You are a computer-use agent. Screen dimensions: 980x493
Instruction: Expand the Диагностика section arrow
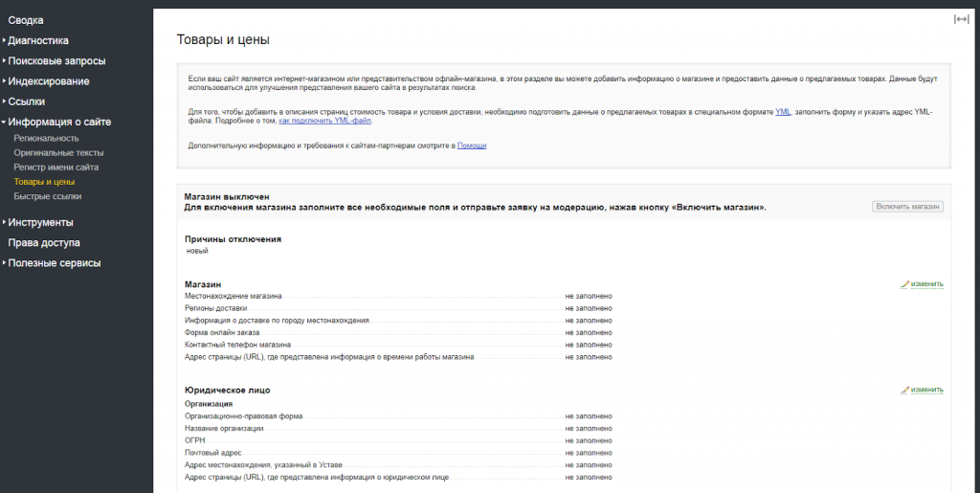click(x=4, y=40)
